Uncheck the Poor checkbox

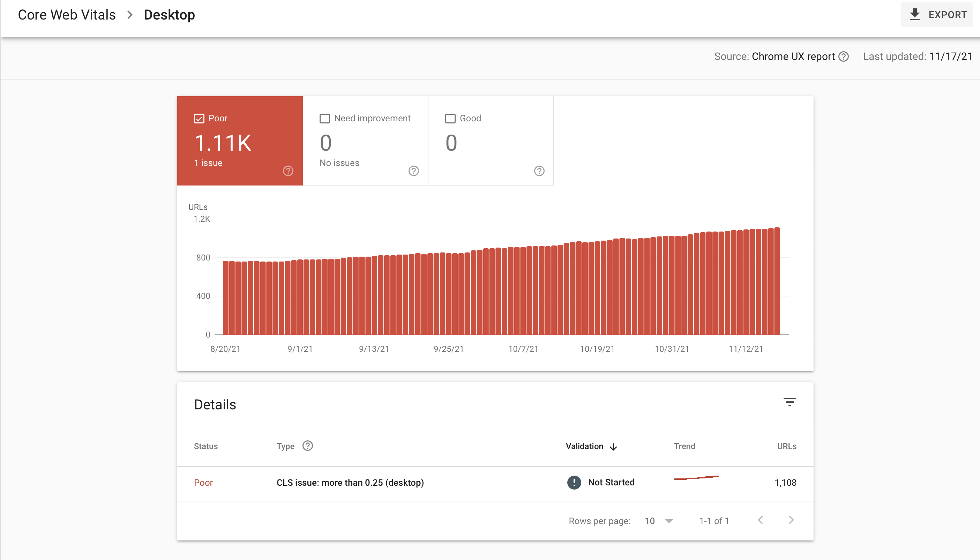point(199,119)
